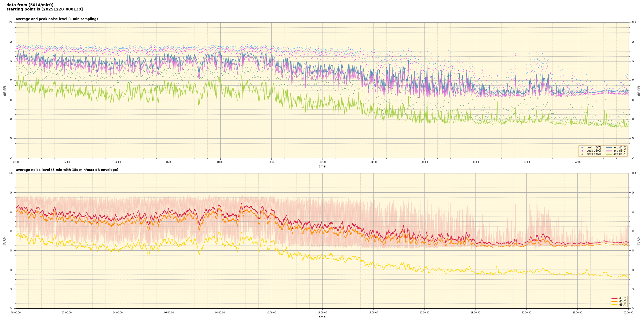Select the 'average noise level (5 min...' chart title

point(67,170)
